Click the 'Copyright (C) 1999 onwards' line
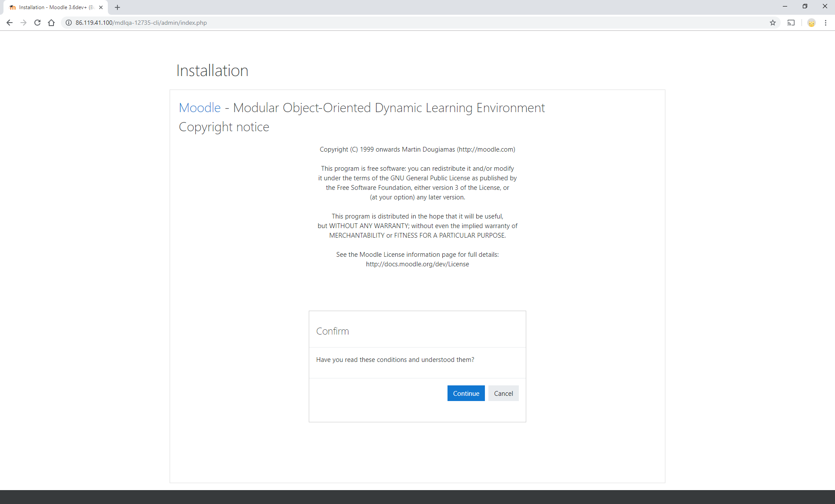 point(417,149)
